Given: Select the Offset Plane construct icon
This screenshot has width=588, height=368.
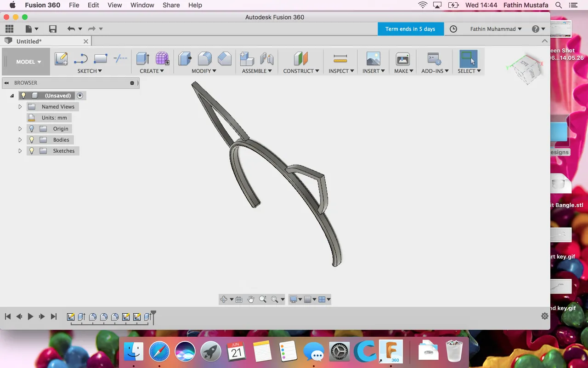Looking at the screenshot, I should click(301, 58).
